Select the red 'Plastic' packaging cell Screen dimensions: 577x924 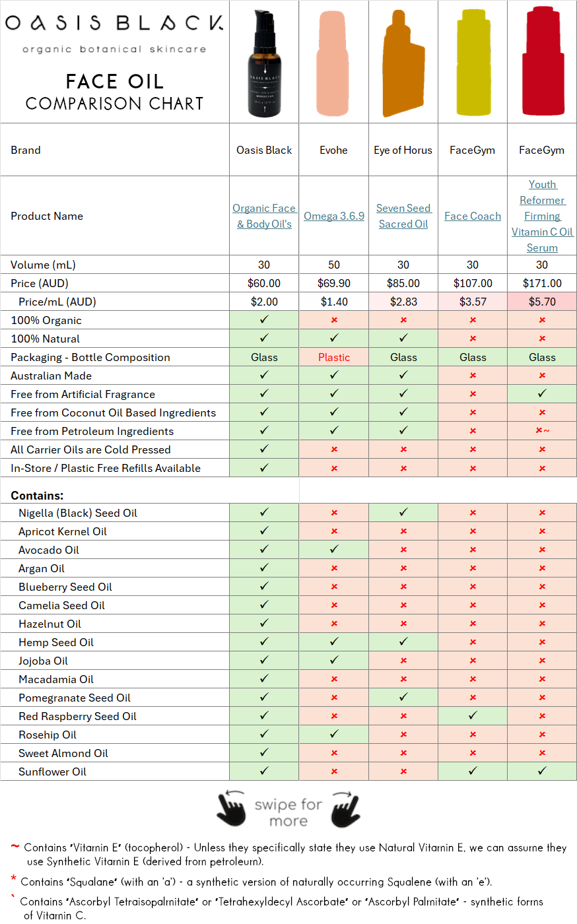334,357
